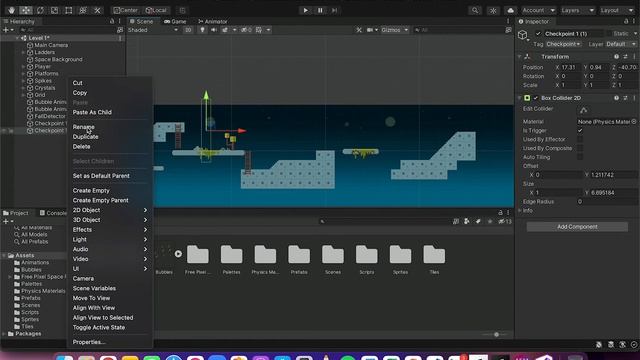Click the Add Component button
Viewport: 640px width, 360px height.
click(x=577, y=227)
